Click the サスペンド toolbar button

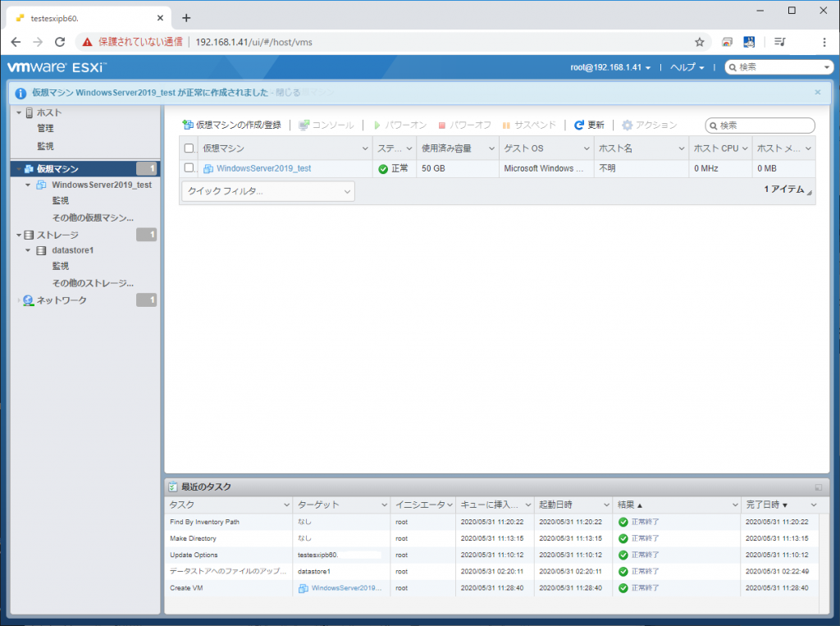click(529, 125)
